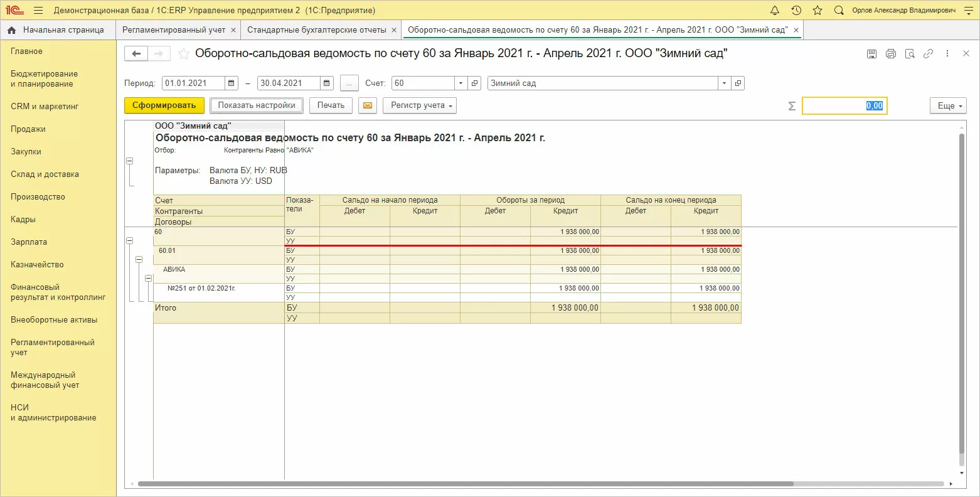The image size is (980, 497).
Task: Click the get link chain icon
Action: click(929, 54)
